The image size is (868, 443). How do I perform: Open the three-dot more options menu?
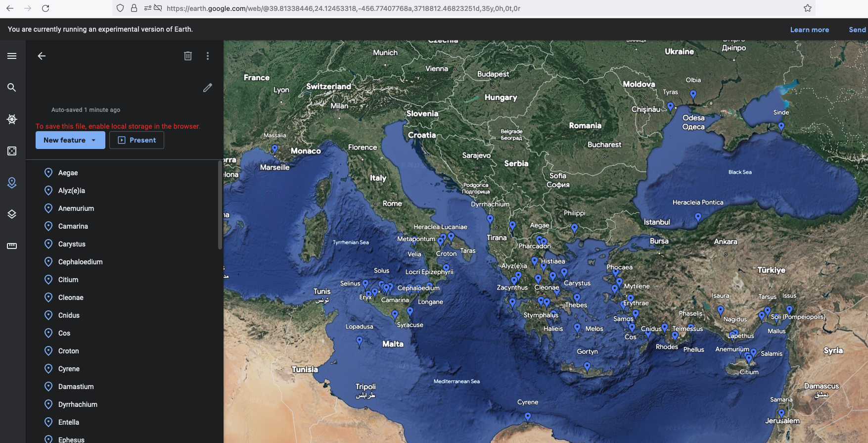pos(208,56)
